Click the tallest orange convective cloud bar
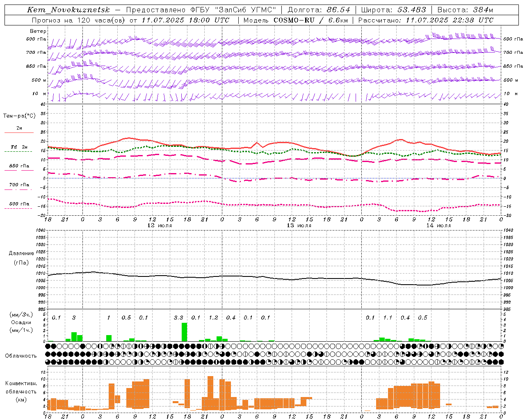 tap(210, 393)
